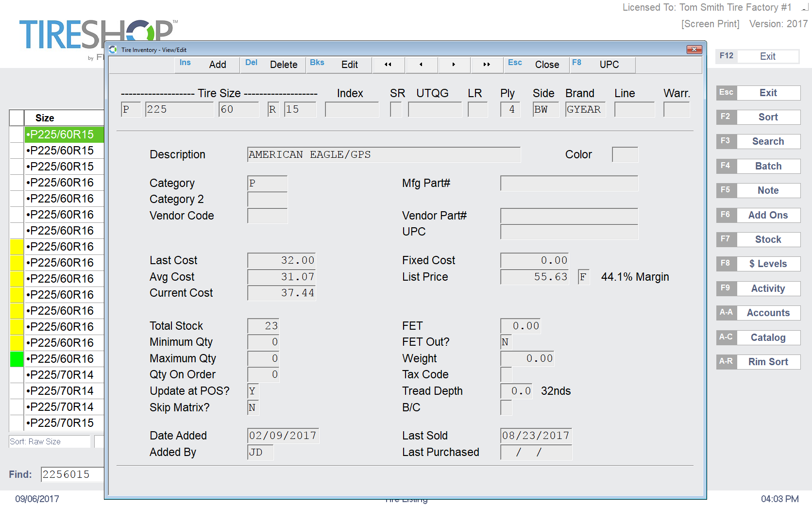812x506 pixels.
Task: Click the F flag field beside List Price
Action: point(584,277)
